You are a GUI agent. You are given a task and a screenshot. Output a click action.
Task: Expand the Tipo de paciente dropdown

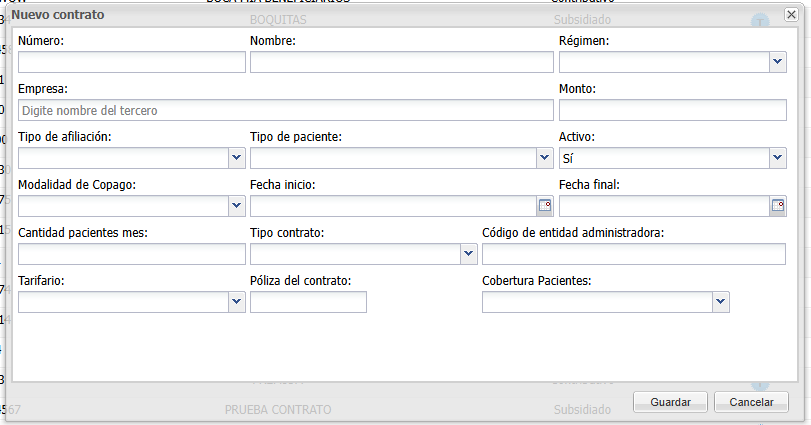click(545, 158)
